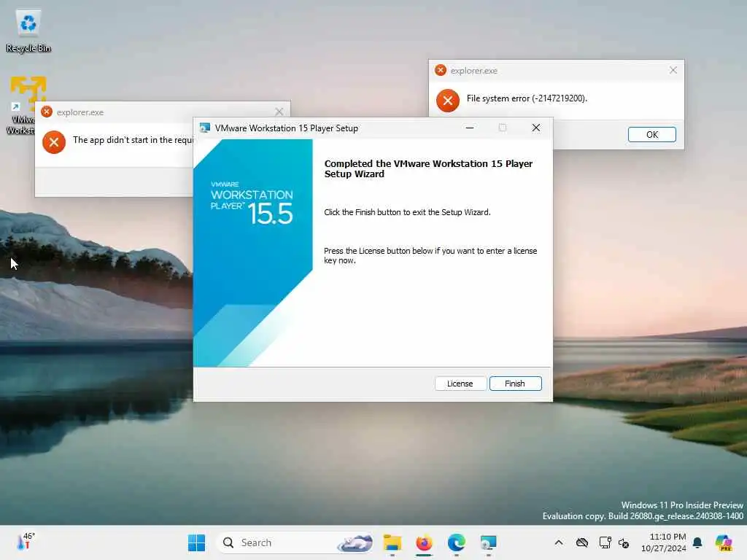Click the error icon beside 'The app didn't start'
The image size is (747, 560).
tap(54, 142)
